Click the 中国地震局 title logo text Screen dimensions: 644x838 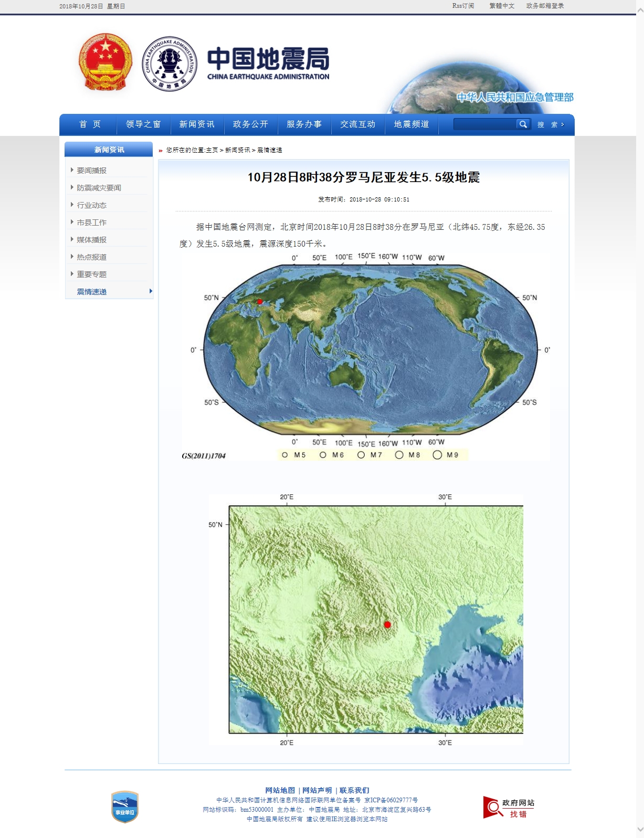[268, 63]
